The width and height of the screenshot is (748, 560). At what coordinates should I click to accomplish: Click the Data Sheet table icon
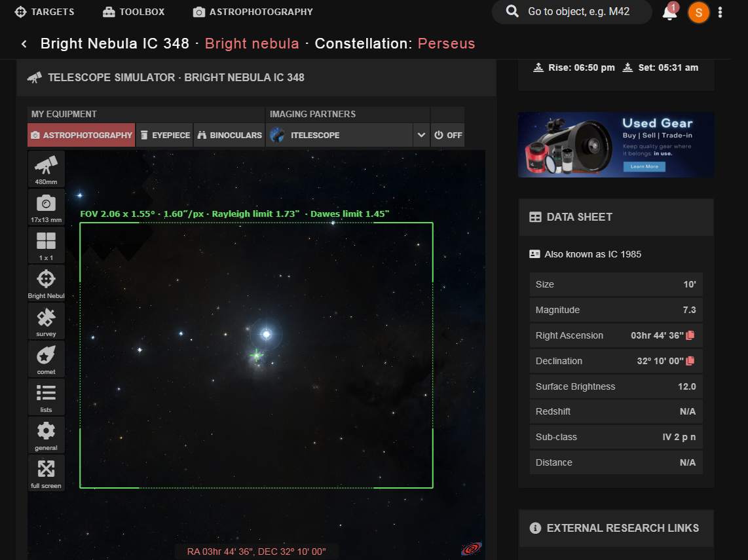click(x=535, y=217)
